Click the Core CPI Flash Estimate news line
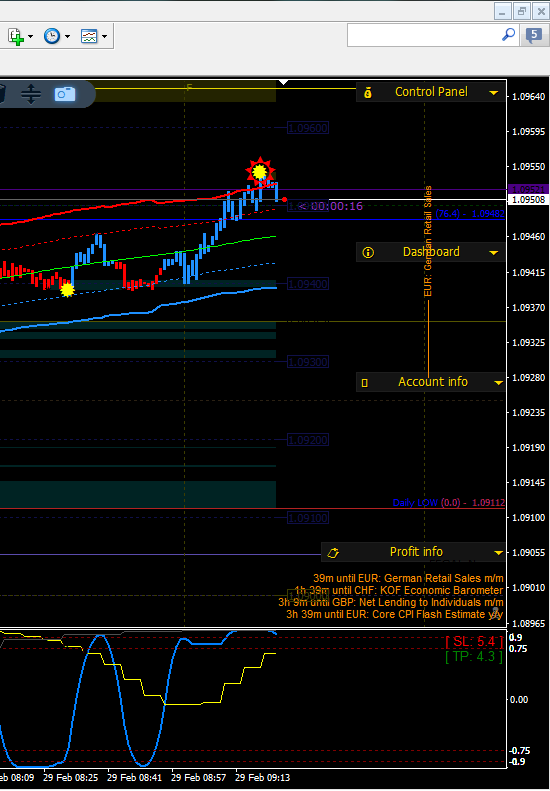The height and width of the screenshot is (791, 550). 395,614
